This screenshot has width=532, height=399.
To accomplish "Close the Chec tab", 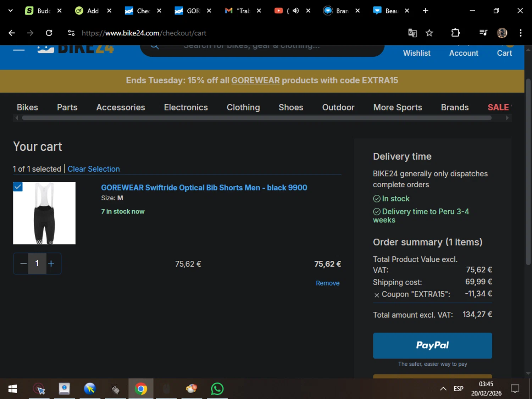I will (x=159, y=11).
